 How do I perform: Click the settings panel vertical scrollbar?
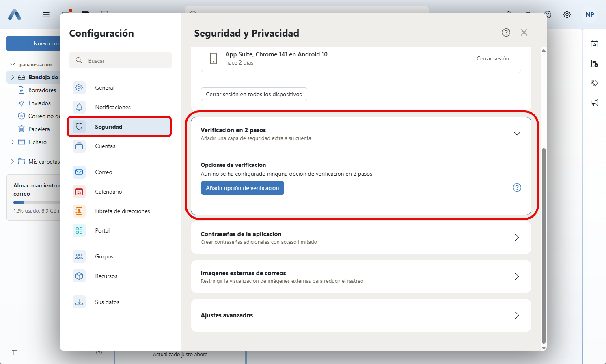pos(543,243)
